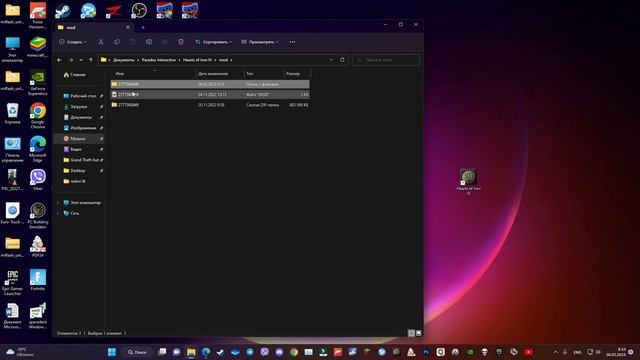Click the Rename icon in Explorer toolbar

[149, 42]
